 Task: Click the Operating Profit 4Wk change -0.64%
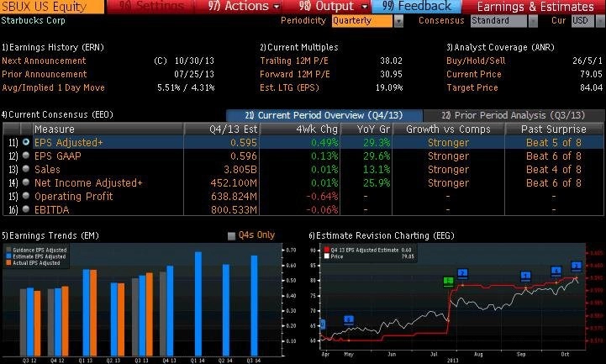click(x=322, y=197)
